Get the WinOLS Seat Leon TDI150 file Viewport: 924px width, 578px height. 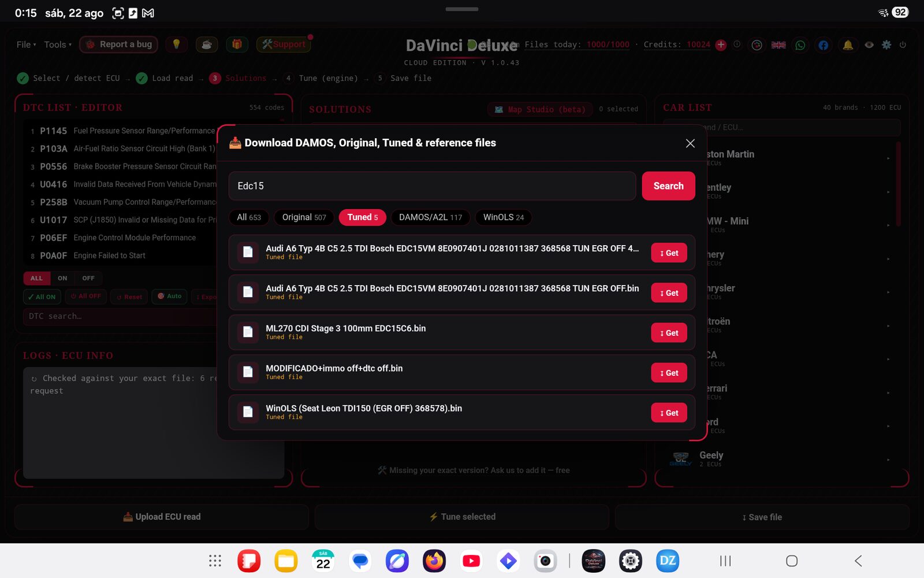point(669,413)
